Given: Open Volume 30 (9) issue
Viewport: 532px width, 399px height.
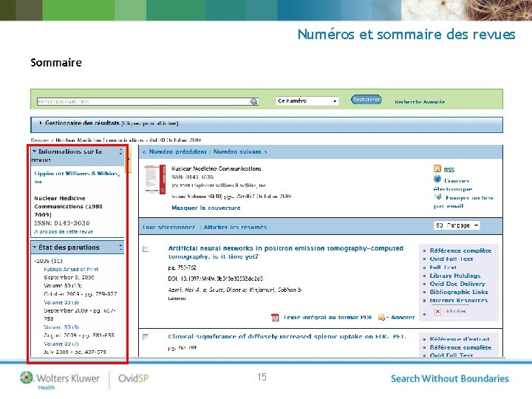Looking at the screenshot, I should pos(61,302).
